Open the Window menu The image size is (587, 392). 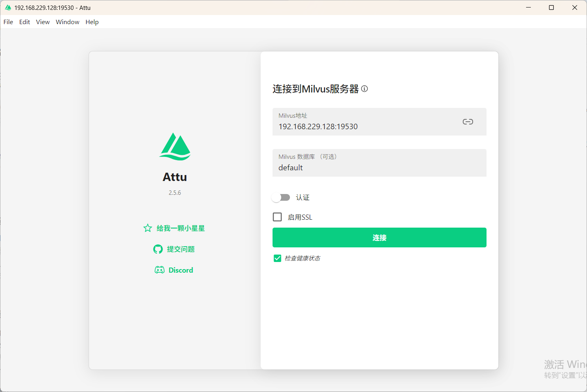67,22
